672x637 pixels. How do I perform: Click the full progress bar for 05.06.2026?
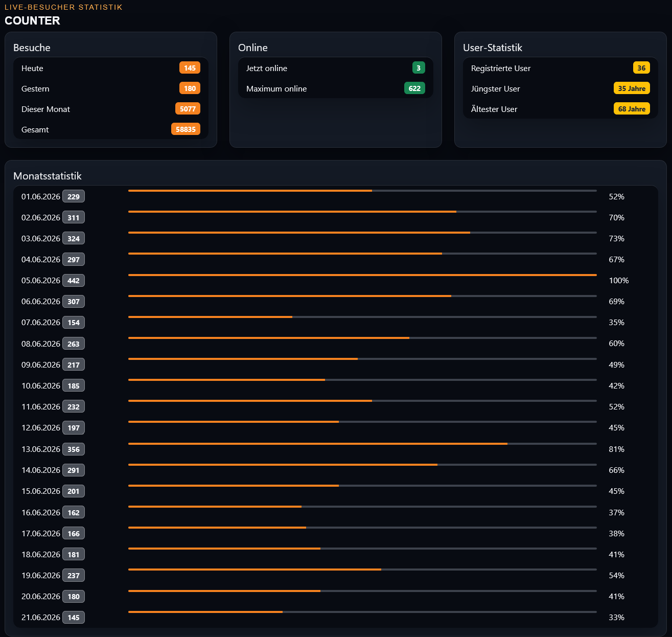tap(362, 275)
